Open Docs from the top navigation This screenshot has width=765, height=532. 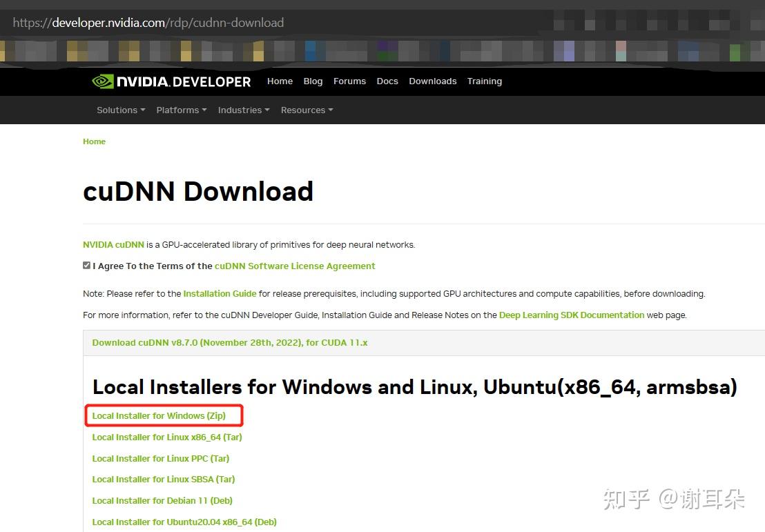click(x=387, y=81)
